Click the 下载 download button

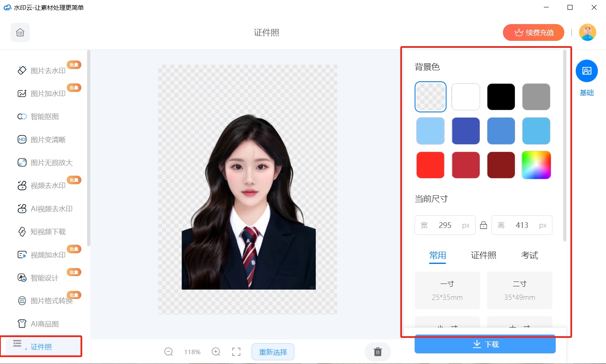[485, 344]
